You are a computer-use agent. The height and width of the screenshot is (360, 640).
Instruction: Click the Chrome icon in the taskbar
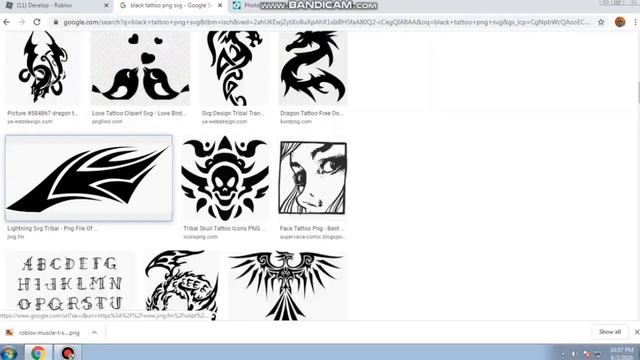38,353
